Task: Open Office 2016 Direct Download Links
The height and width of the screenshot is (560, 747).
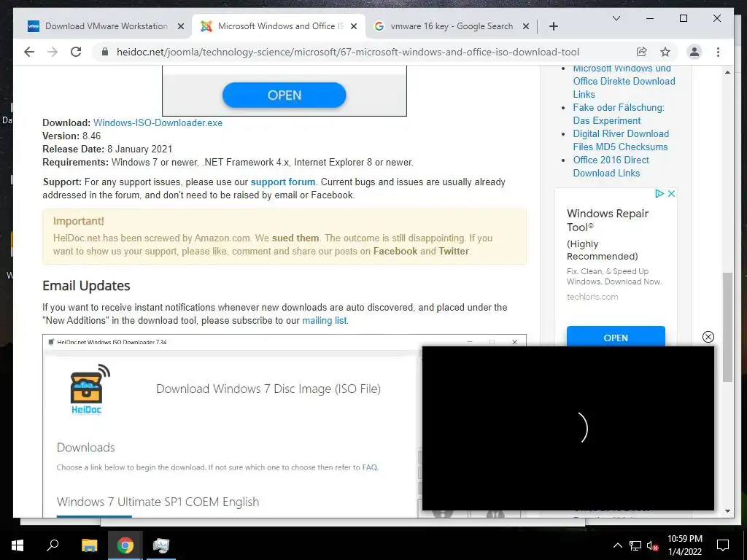Action: click(611, 166)
